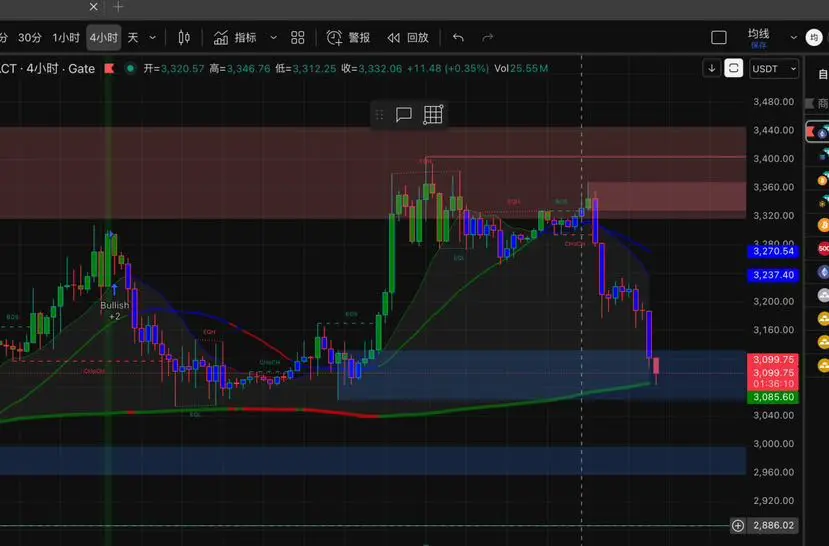The image size is (829, 546).
Task: Open the 指标 indicators dialog
Action: (235, 38)
